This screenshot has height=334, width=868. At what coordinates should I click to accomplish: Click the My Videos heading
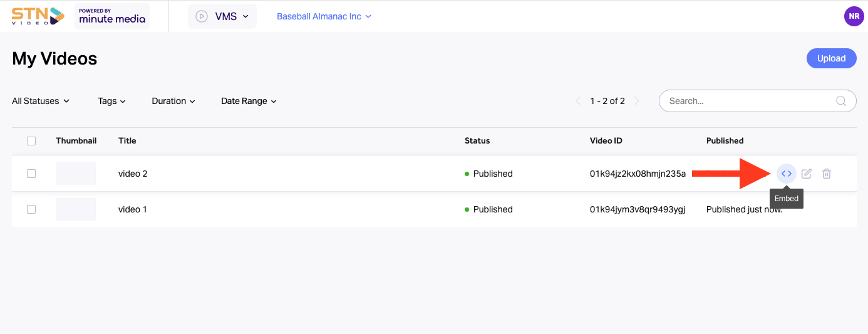(x=54, y=58)
